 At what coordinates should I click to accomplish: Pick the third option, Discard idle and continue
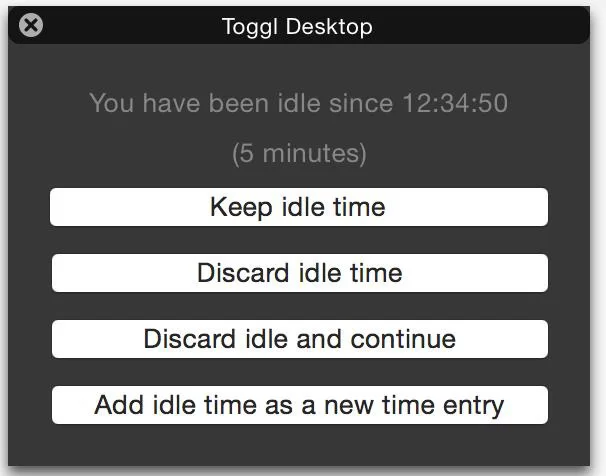[299, 339]
